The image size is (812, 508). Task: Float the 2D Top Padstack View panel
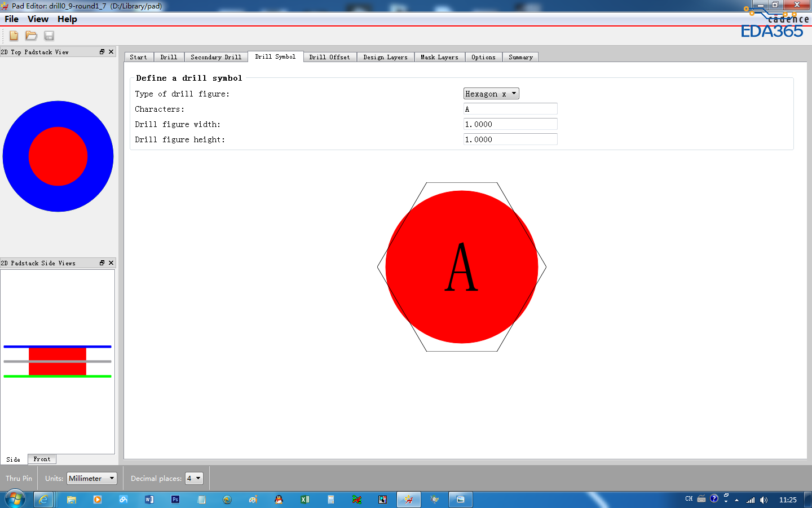coord(102,52)
